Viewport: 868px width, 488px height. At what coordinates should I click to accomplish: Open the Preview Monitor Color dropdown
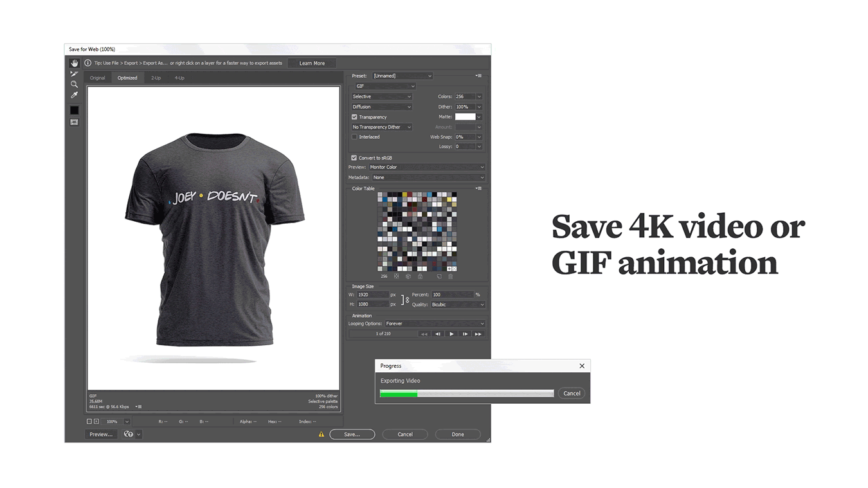[427, 167]
